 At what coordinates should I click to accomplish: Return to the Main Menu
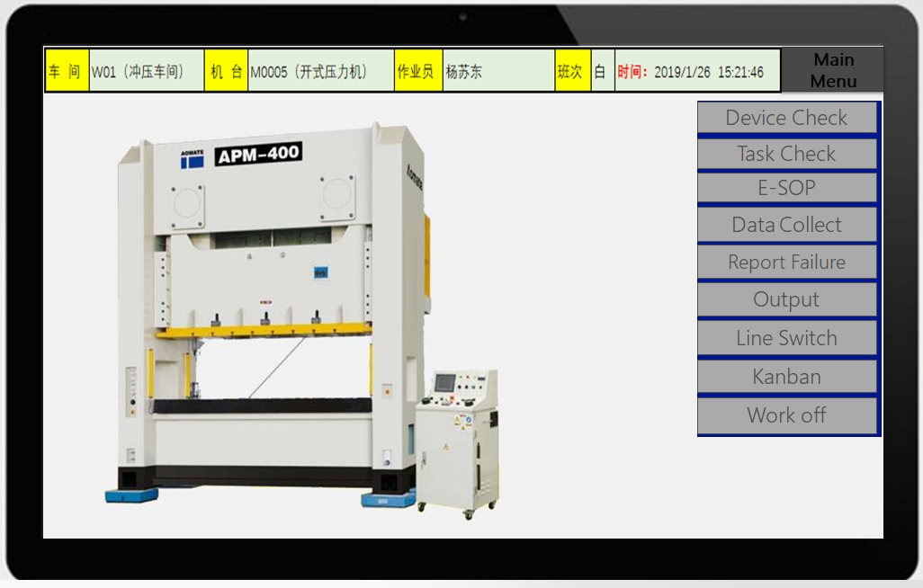832,69
